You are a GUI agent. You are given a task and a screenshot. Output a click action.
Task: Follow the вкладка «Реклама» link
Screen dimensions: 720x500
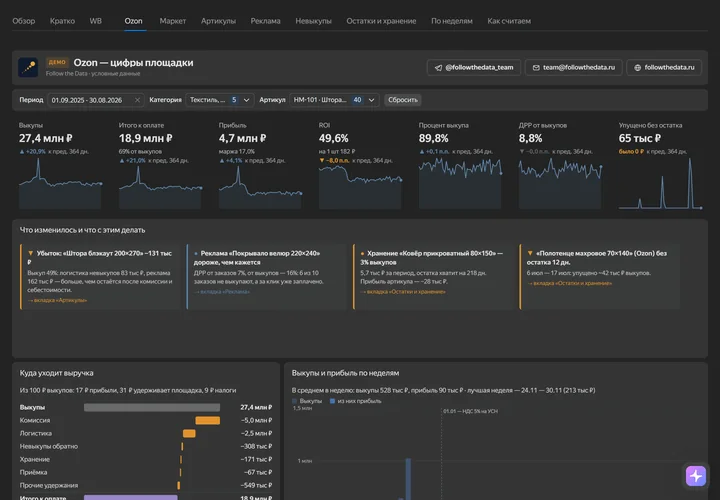[x=222, y=292]
